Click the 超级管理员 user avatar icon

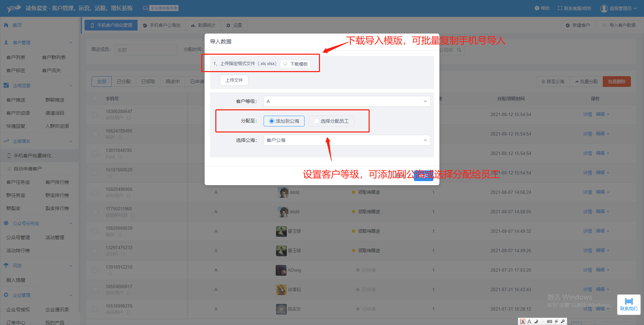(604, 8)
